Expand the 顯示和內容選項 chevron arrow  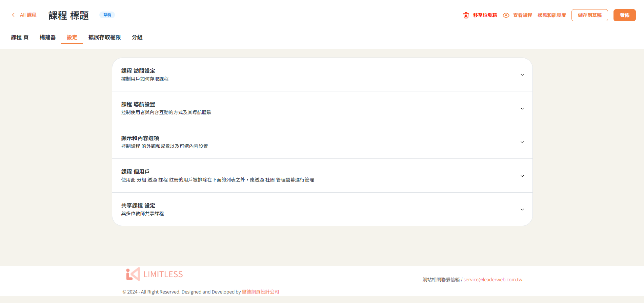pyautogui.click(x=522, y=142)
